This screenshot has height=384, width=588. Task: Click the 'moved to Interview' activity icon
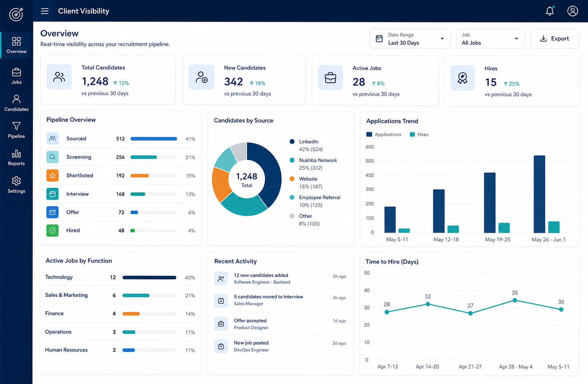(x=221, y=301)
